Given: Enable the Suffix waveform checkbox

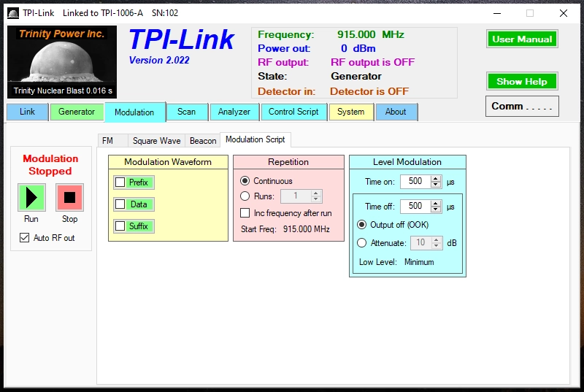Looking at the screenshot, I should pos(120,226).
